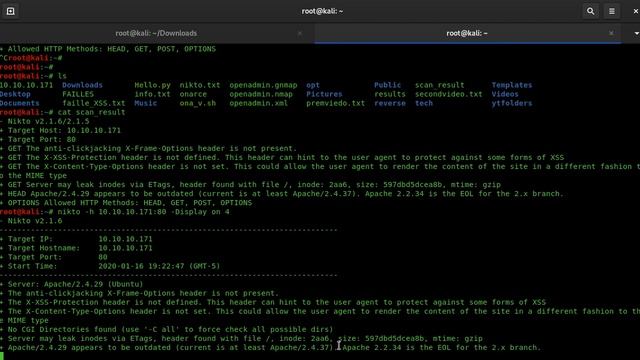Viewport: 640px width, 360px height.
Task: Click the ytfolders directory name
Action: pos(512,103)
